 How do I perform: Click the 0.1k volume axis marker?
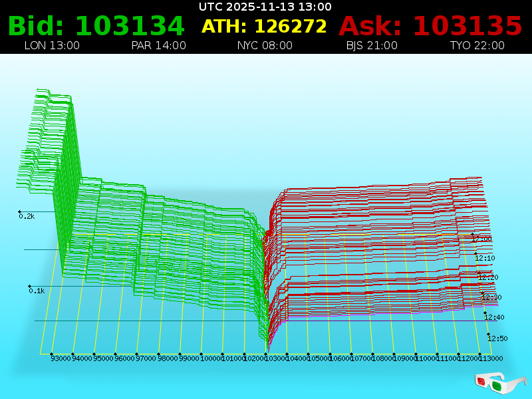pyautogui.click(x=37, y=291)
